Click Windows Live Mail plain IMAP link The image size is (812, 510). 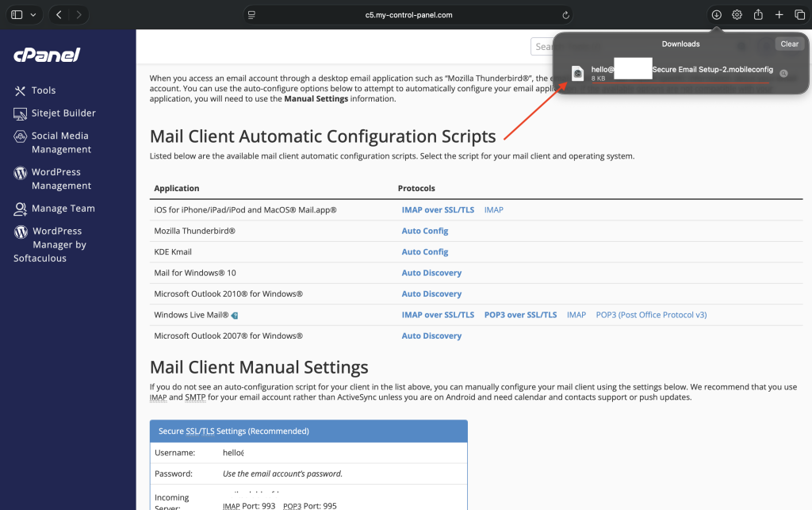click(576, 315)
